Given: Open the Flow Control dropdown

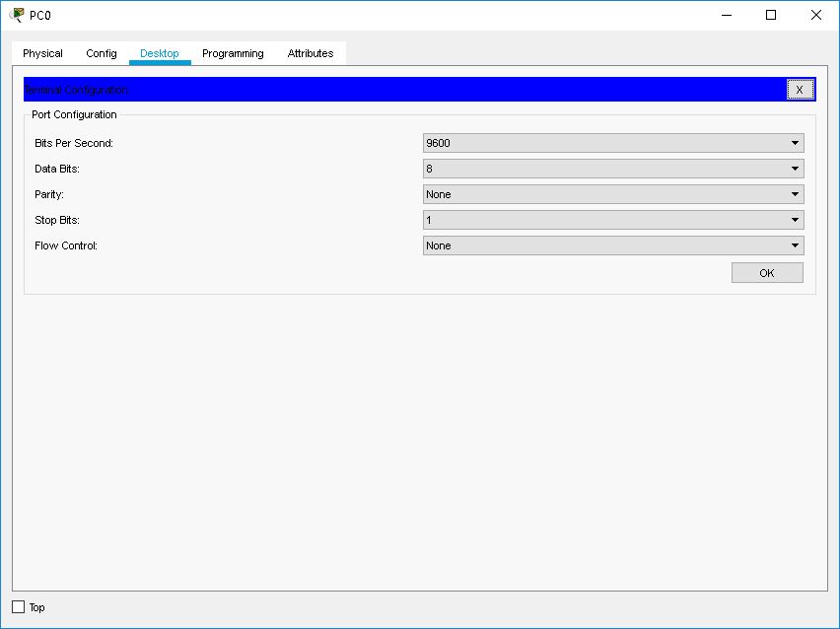Looking at the screenshot, I should [x=794, y=245].
